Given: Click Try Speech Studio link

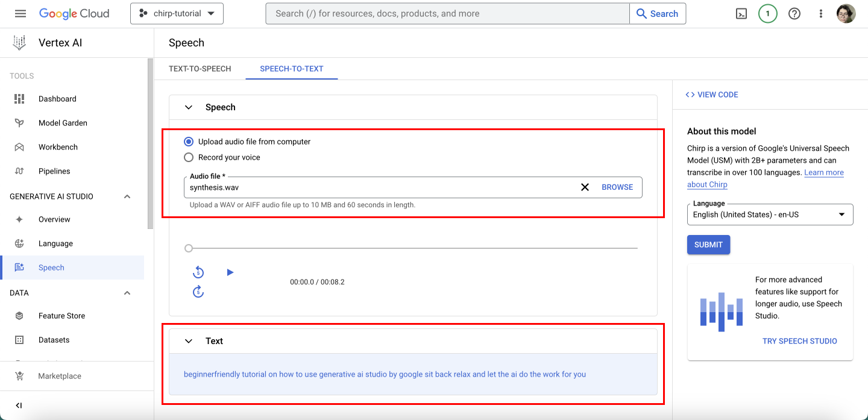Looking at the screenshot, I should click(x=800, y=341).
